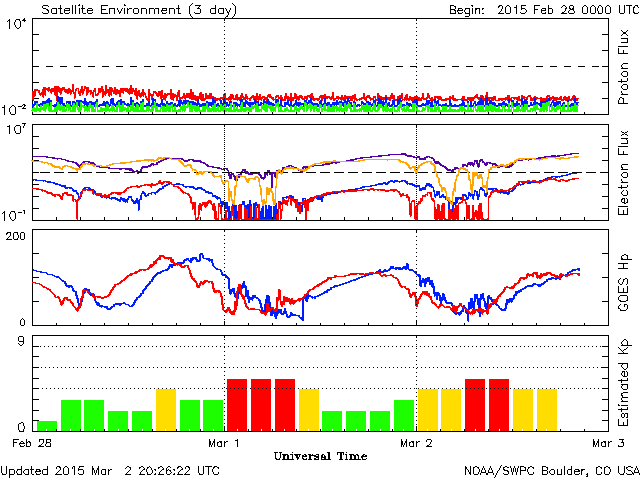Click the 200 value on GOES Hp axis
Viewport: 640px width, 480px height.
point(16,235)
